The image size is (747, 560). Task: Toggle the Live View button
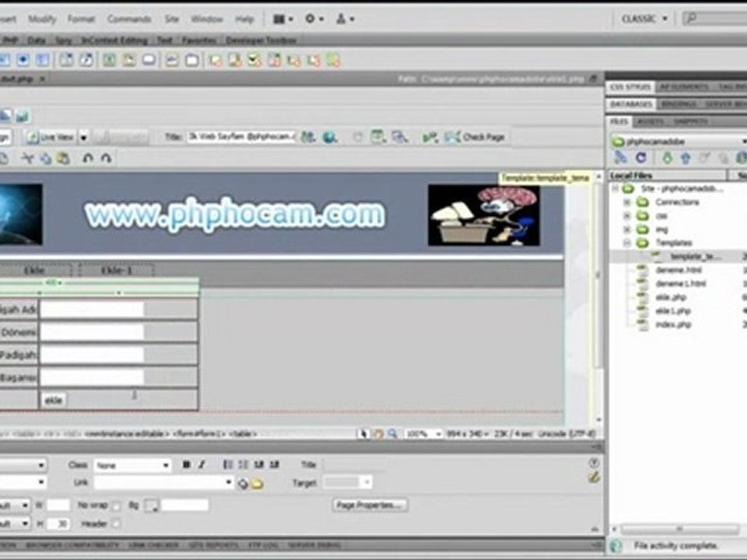[x=51, y=138]
